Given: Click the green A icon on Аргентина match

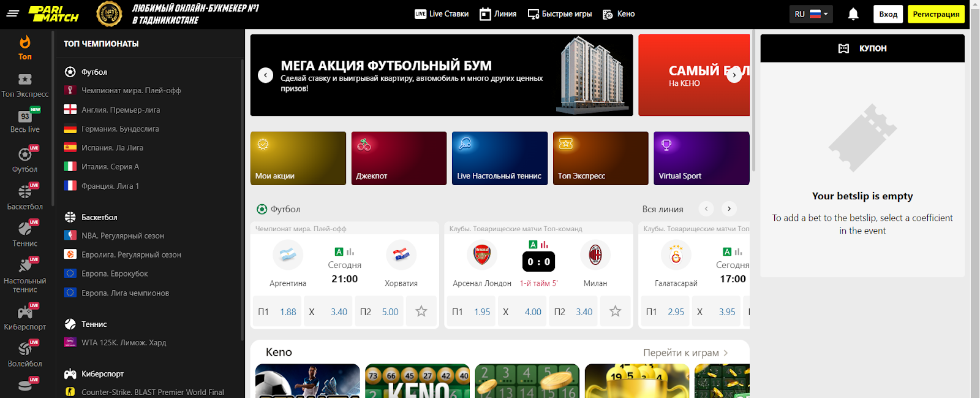Looking at the screenshot, I should 339,251.
